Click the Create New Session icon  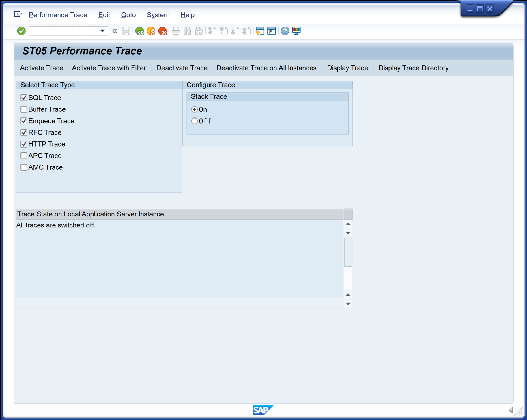(x=260, y=31)
